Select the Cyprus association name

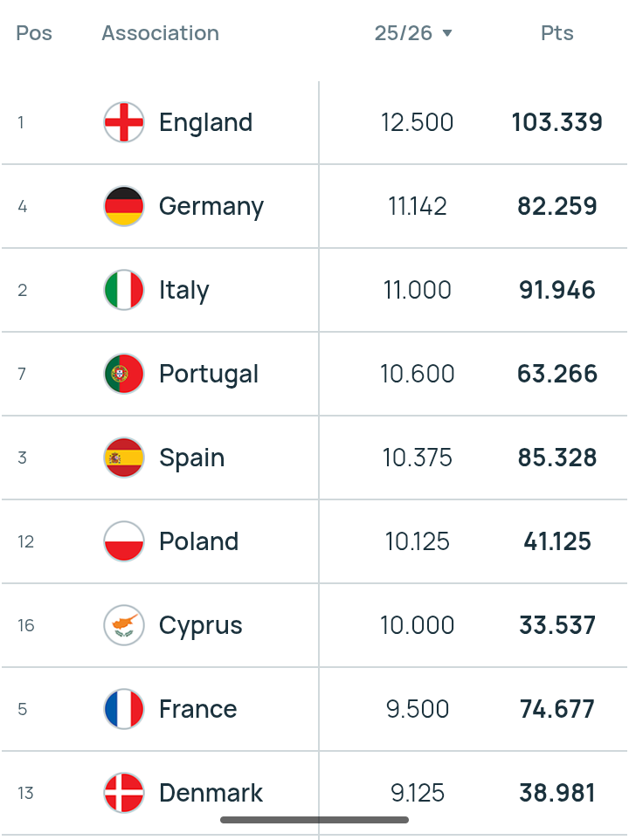200,625
